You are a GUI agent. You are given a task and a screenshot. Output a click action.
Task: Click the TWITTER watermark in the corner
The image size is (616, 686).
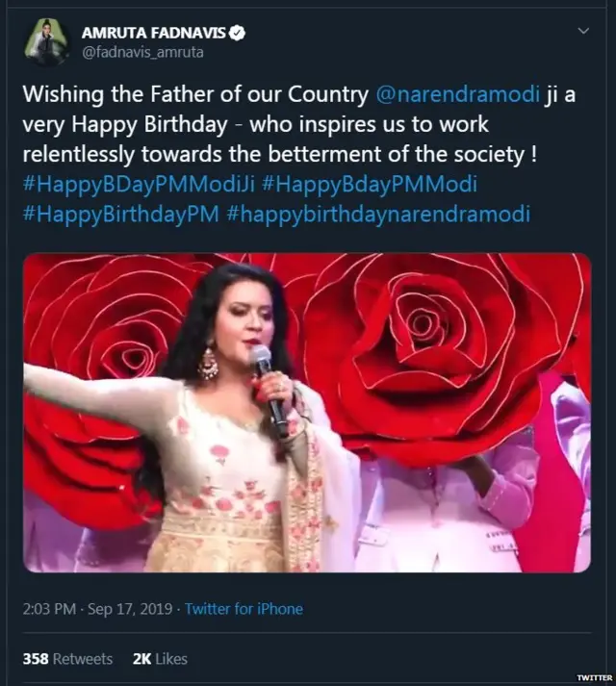pyautogui.click(x=593, y=677)
